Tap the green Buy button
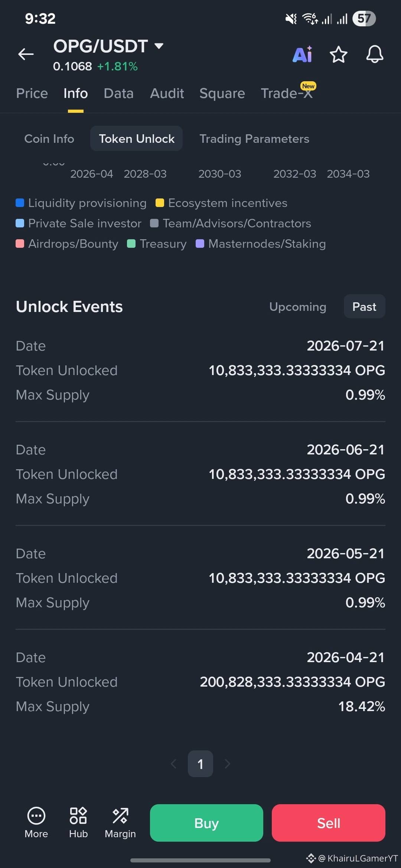 pos(206,823)
